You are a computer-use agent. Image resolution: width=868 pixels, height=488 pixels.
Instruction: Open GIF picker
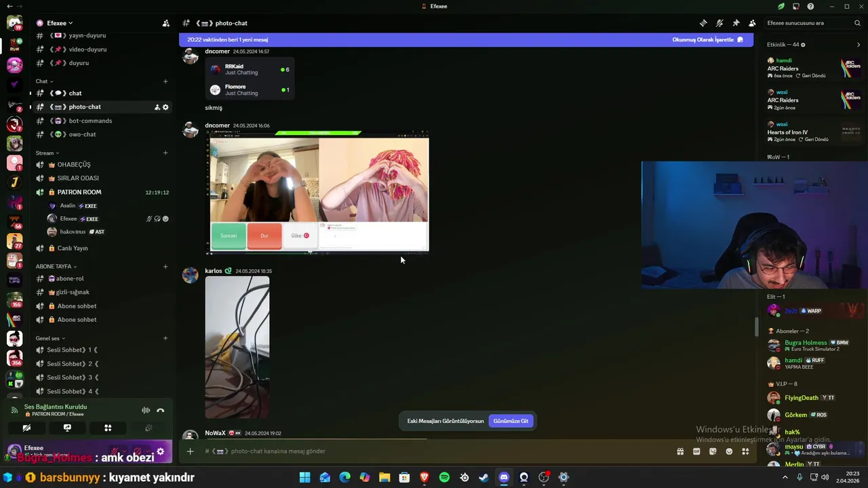pos(696,451)
